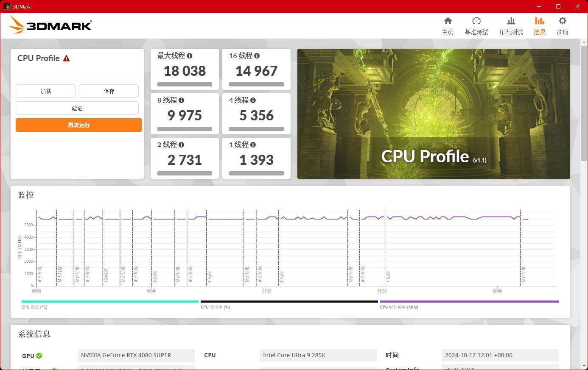This screenshot has height=370, width=588.
Task: Open the 基准测试 benchmarks tab
Action: tap(476, 26)
